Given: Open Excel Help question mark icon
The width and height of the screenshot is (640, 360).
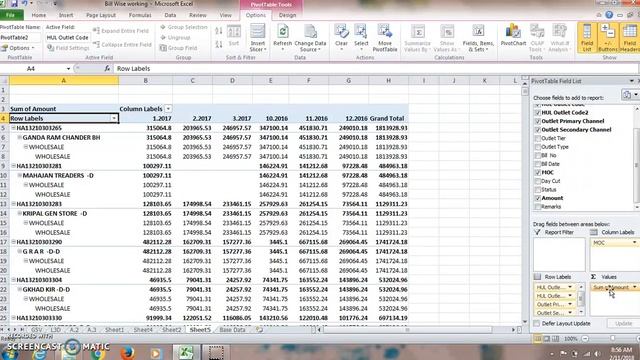Looking at the screenshot, I should click(609, 15).
